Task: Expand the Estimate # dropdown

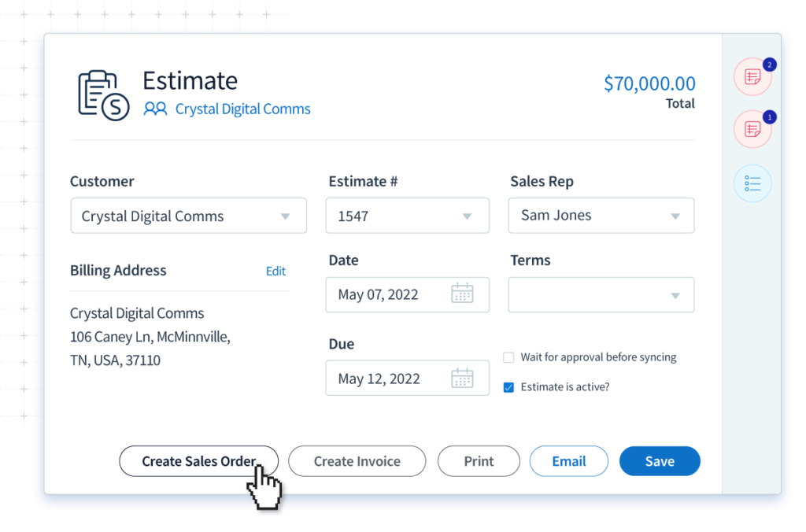Action: [467, 216]
